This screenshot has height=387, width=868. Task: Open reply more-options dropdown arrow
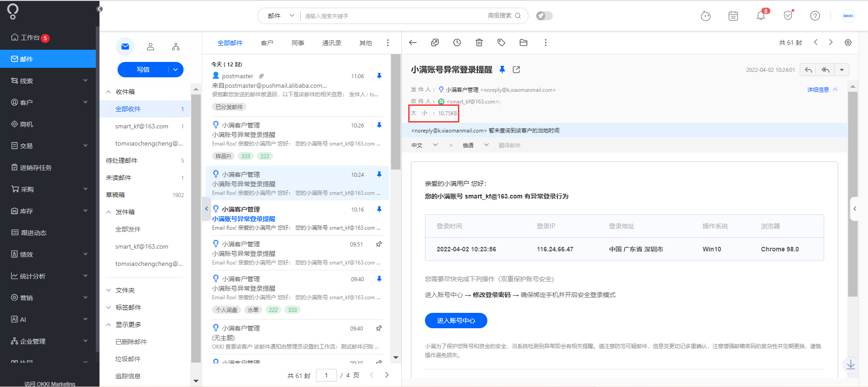(842, 70)
